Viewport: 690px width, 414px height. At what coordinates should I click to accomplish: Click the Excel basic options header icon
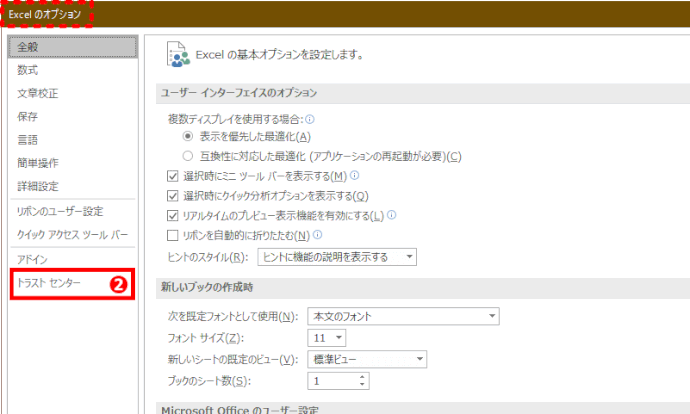(x=178, y=54)
